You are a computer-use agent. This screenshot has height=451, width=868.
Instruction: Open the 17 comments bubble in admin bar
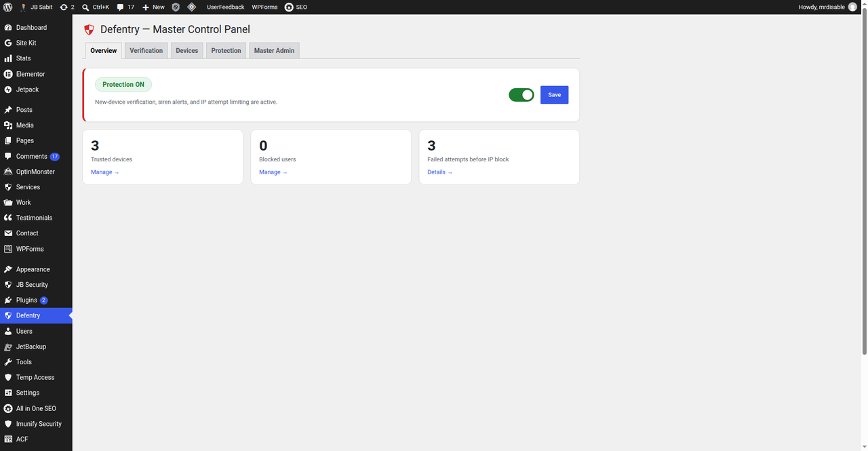[125, 7]
